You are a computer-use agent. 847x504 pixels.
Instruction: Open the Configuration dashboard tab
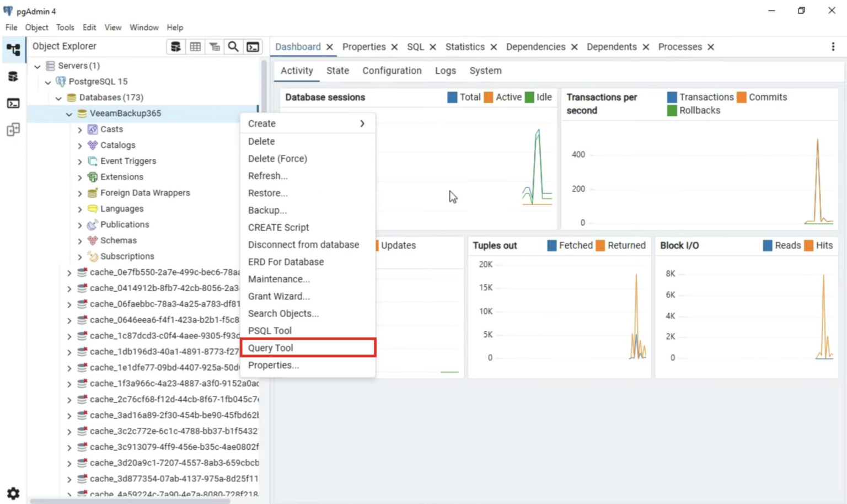(x=392, y=71)
